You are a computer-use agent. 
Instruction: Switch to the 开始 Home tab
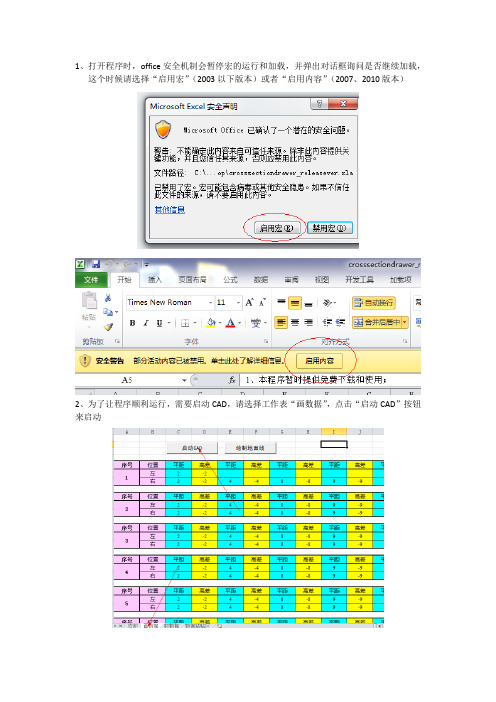tap(124, 280)
